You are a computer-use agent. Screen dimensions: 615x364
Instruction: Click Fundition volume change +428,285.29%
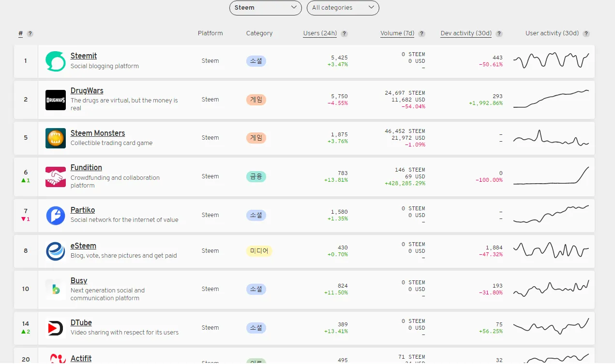point(405,184)
